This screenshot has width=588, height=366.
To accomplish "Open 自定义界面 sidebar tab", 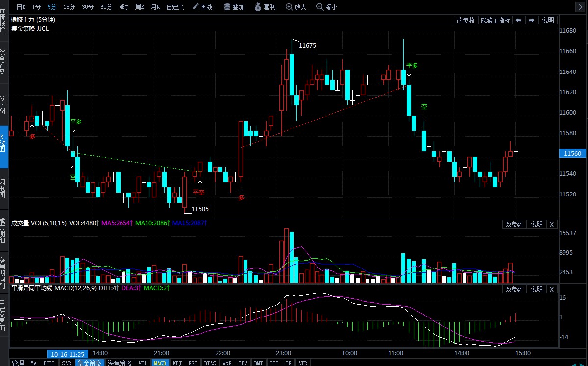I will pyautogui.click(x=3, y=316).
